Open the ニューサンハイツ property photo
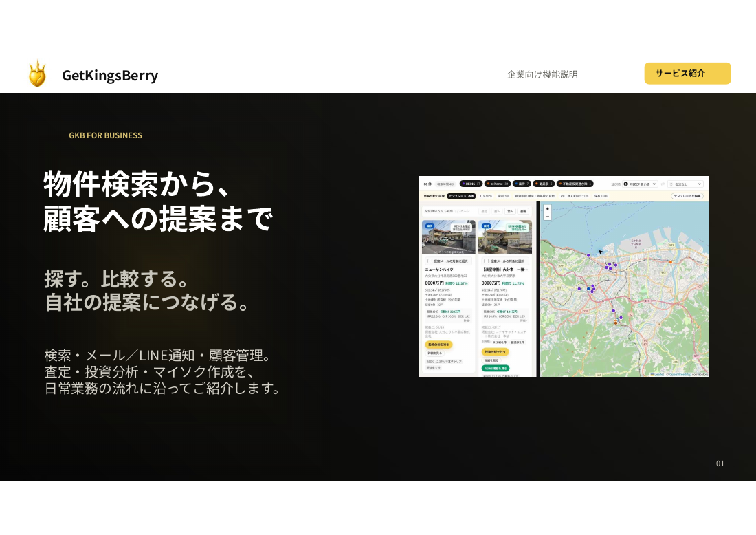756x535 pixels. tap(448, 237)
